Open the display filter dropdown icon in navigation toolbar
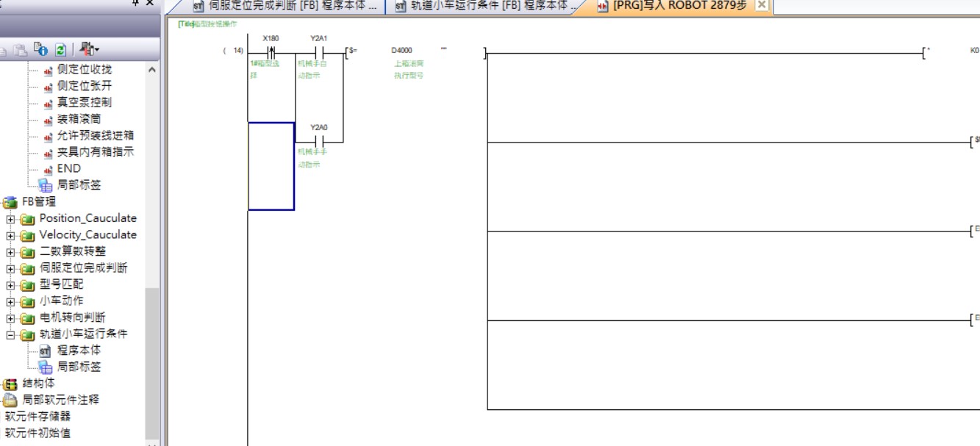Viewport: 980px width, 446px height. (x=90, y=50)
